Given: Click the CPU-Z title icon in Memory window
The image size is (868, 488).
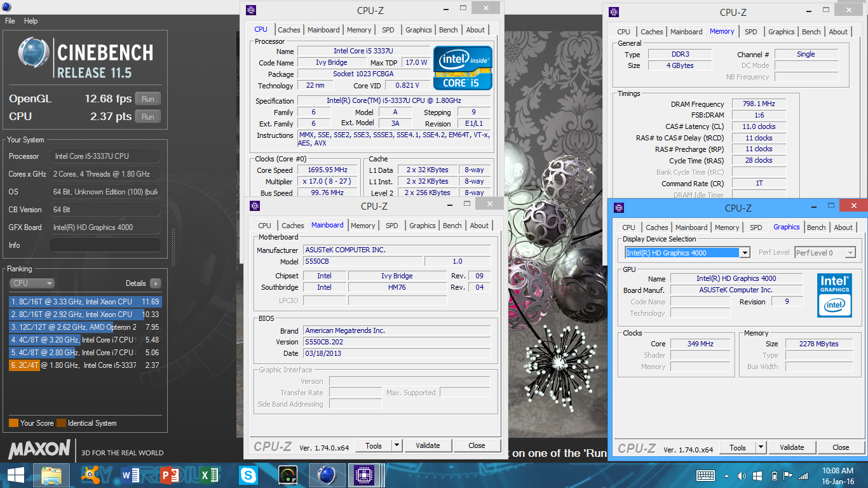Looking at the screenshot, I should click(614, 11).
